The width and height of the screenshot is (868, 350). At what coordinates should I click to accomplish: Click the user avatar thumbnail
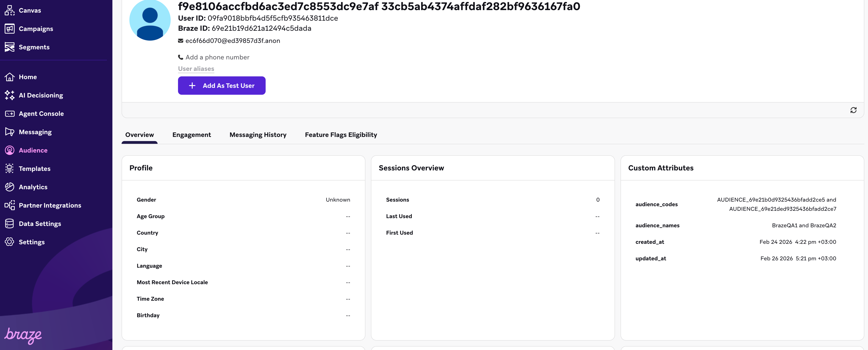coord(150,20)
